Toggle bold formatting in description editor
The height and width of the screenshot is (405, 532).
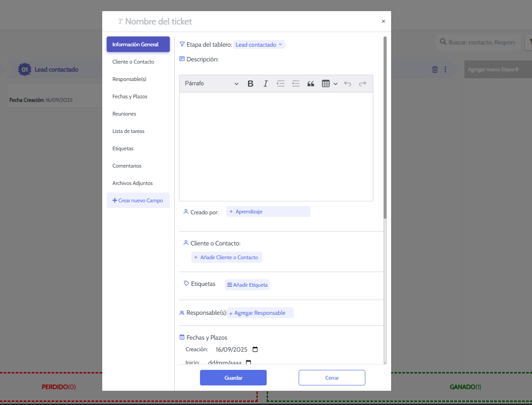251,84
